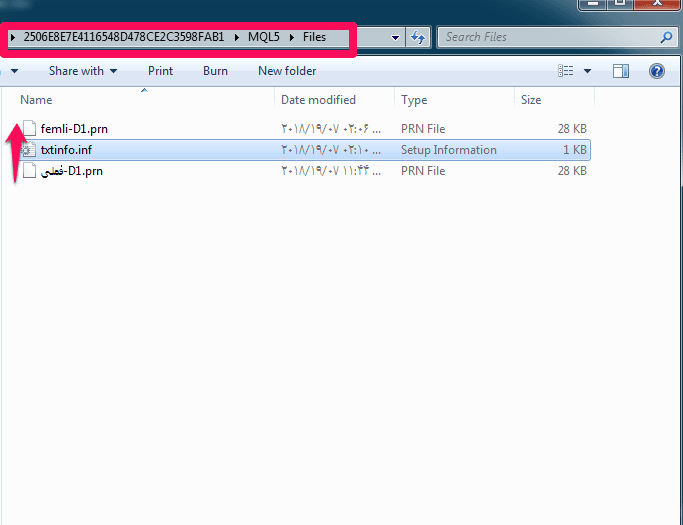
Task: Click the refresh button beside address bar
Action: click(x=418, y=37)
